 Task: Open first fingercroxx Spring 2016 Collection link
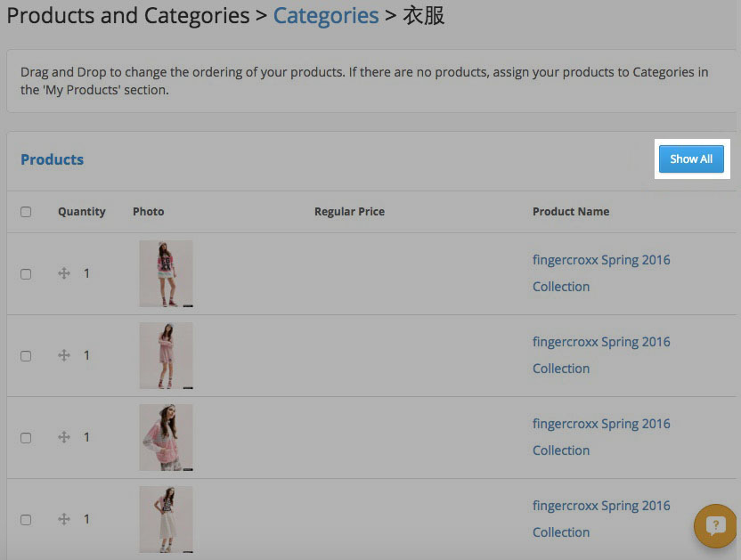(x=601, y=273)
